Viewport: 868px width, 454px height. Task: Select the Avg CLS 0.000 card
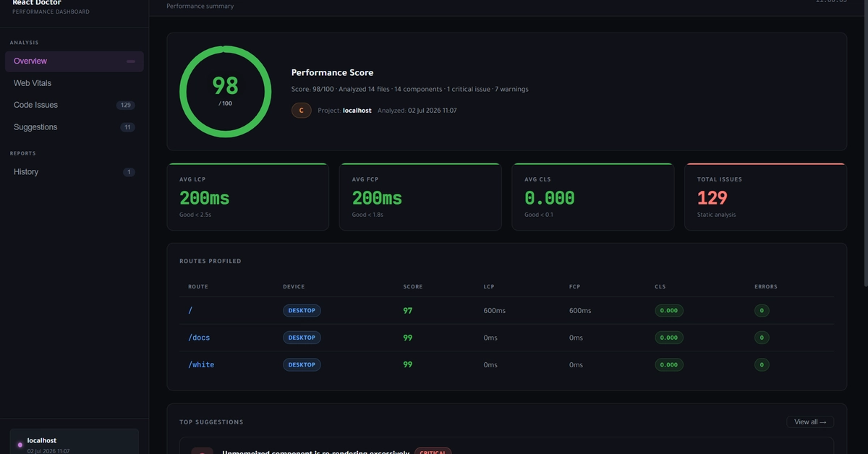click(593, 197)
